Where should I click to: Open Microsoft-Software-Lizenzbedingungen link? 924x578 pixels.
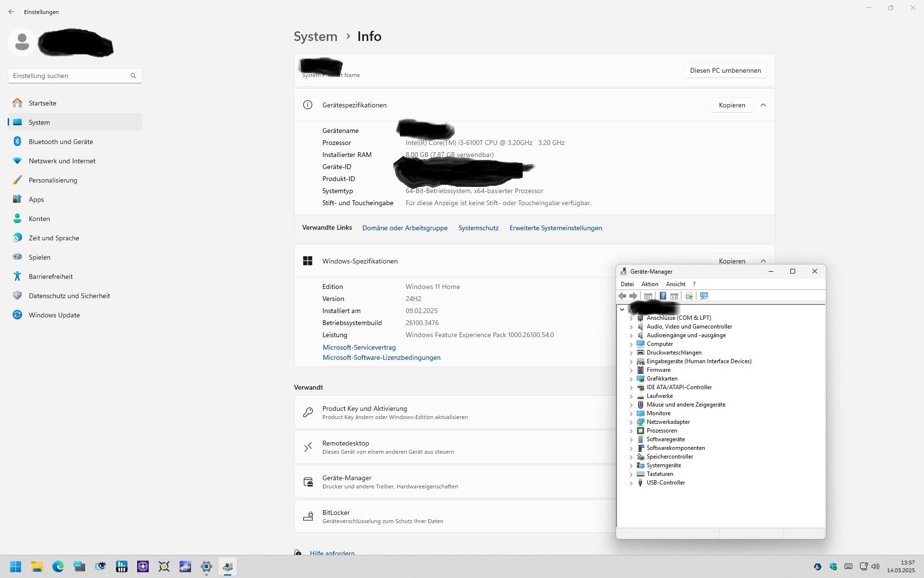pyautogui.click(x=382, y=357)
